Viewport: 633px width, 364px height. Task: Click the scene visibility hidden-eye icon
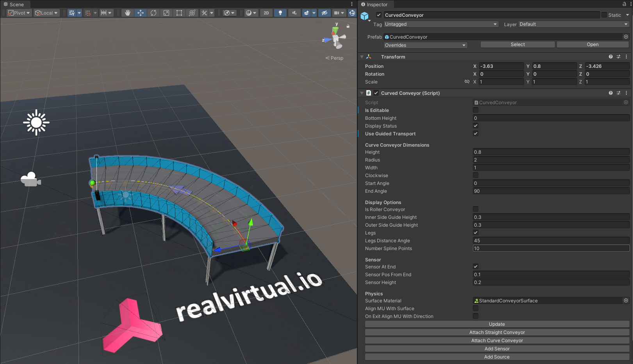(324, 13)
